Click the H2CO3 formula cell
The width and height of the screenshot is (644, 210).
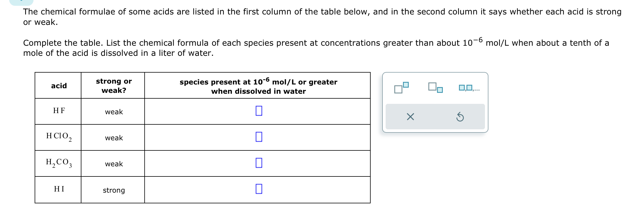[x=59, y=163]
